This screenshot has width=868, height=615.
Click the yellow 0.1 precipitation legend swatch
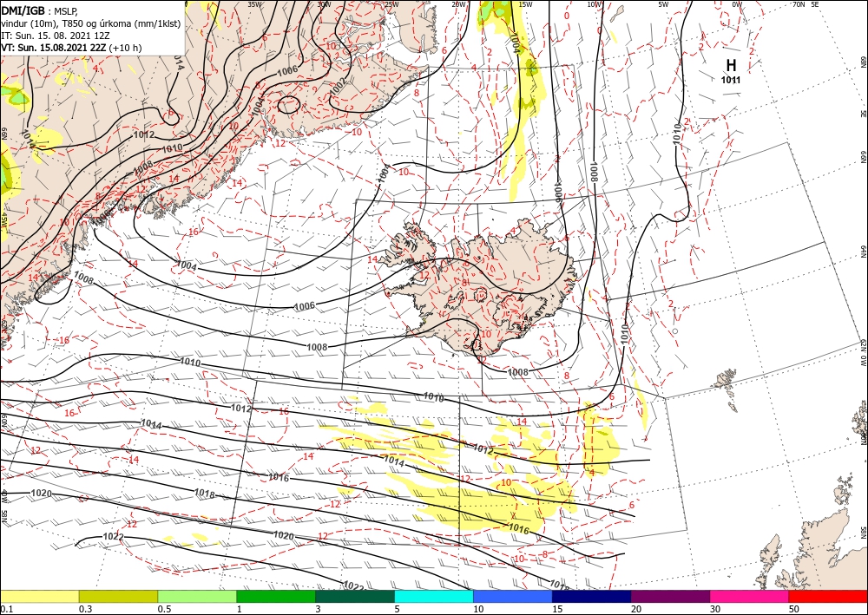pos(39,596)
